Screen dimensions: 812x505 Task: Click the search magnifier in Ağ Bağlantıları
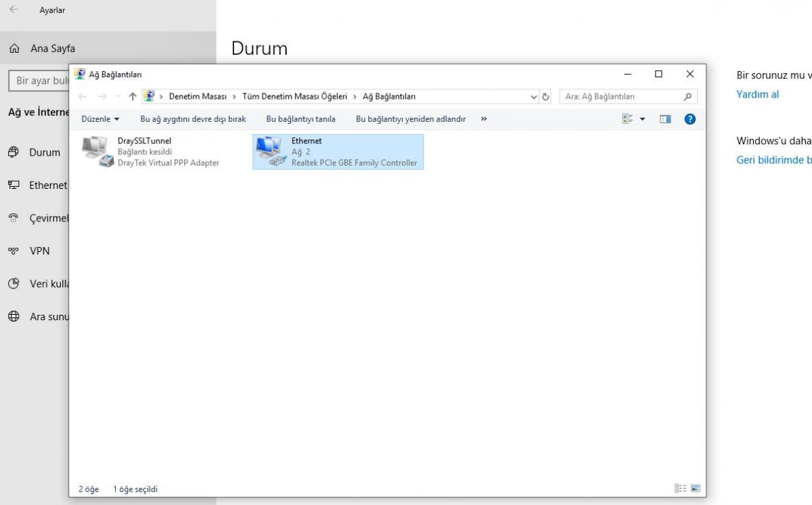tap(687, 97)
